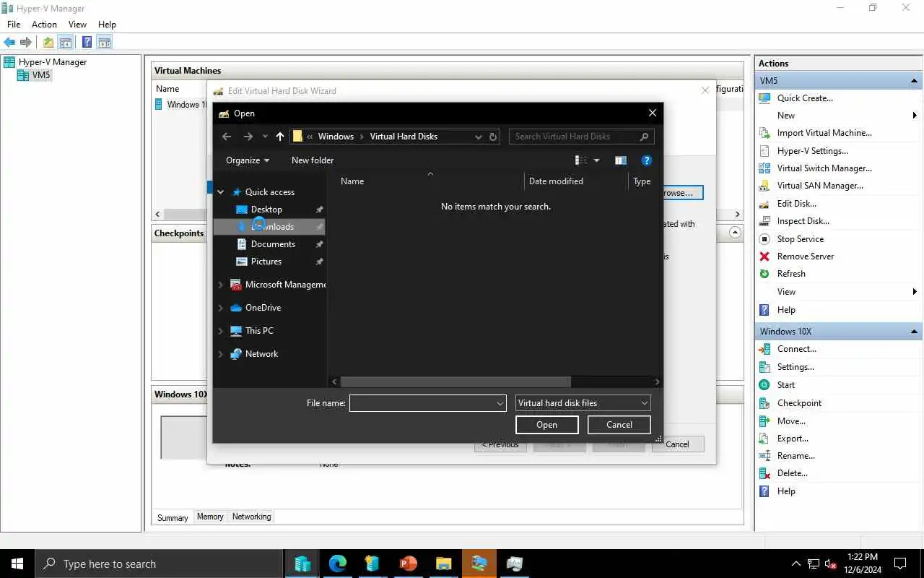Screen dimensions: 924x578
Task: Click the green Refresh icon
Action: [764, 274]
